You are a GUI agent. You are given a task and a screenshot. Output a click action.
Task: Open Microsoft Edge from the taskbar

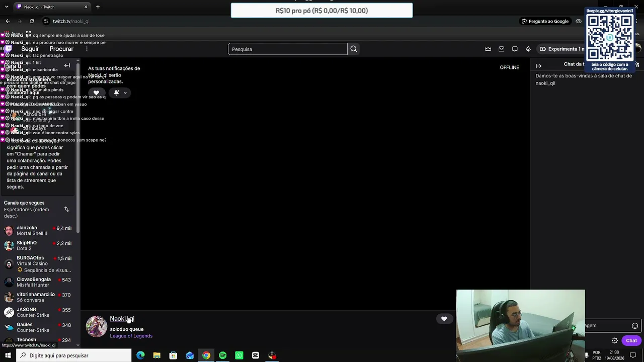[140, 355]
